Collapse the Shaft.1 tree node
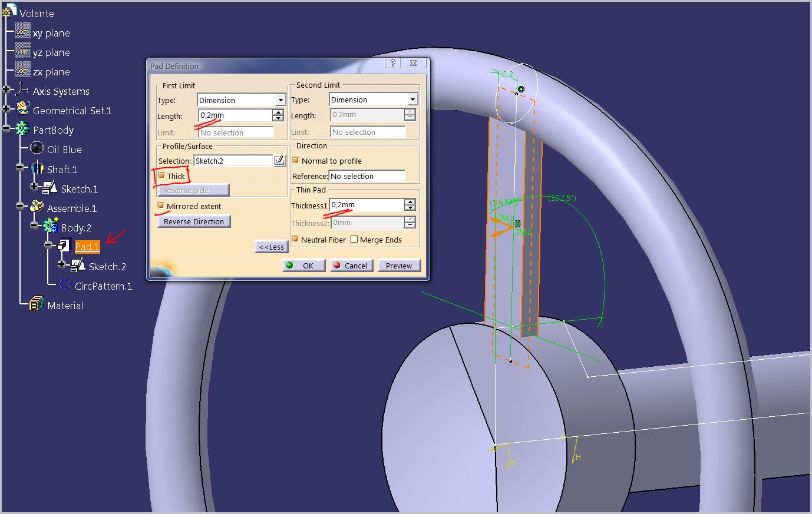Screen dimensions: 812x514 [x=20, y=168]
